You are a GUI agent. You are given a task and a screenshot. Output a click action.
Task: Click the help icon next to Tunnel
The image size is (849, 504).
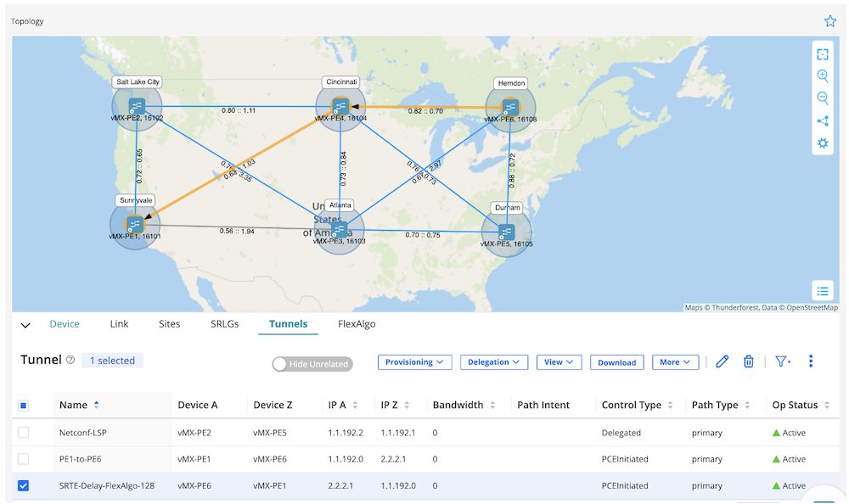click(x=70, y=360)
